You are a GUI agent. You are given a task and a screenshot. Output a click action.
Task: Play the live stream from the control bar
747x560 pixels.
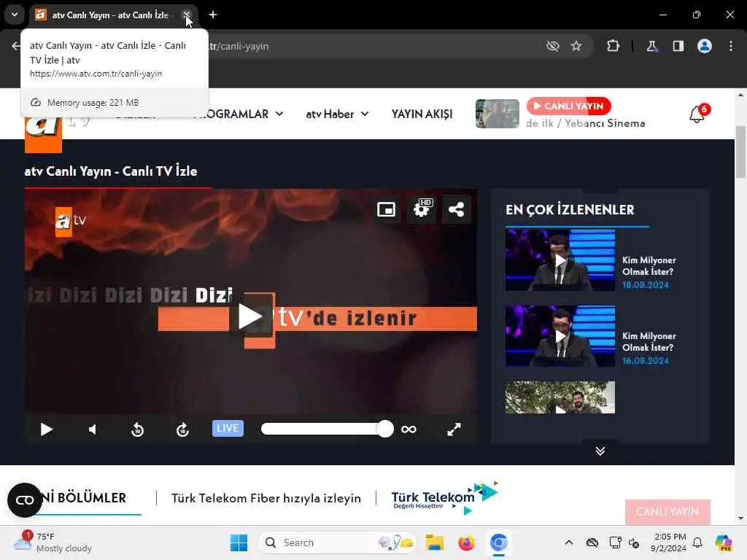(x=46, y=429)
